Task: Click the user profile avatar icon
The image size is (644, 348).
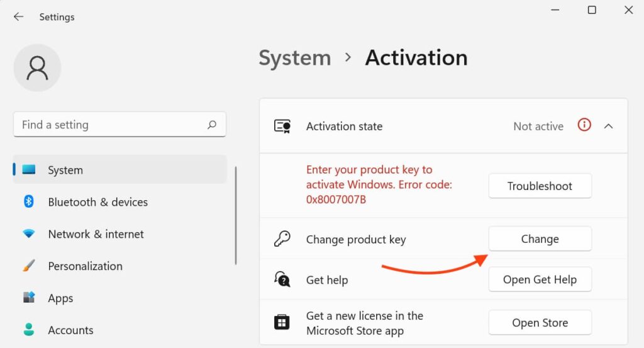Action: pyautogui.click(x=37, y=68)
